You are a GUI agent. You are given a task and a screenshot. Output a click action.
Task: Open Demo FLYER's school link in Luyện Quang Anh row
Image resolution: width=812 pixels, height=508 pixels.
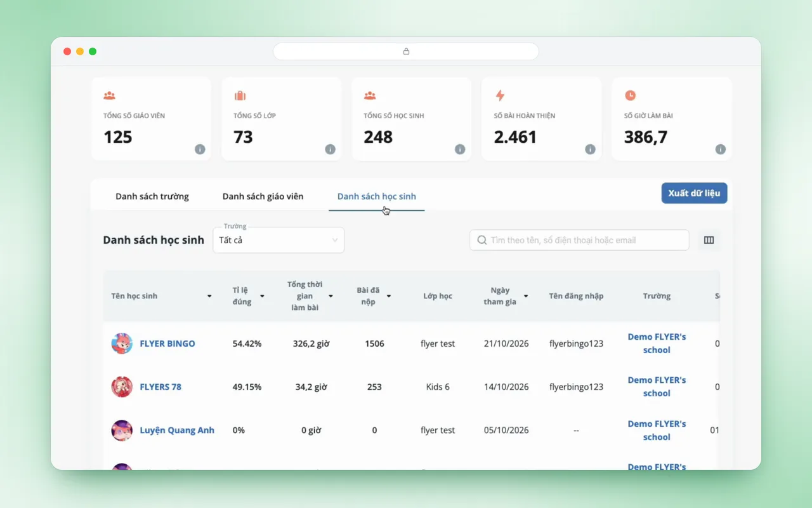tap(657, 431)
